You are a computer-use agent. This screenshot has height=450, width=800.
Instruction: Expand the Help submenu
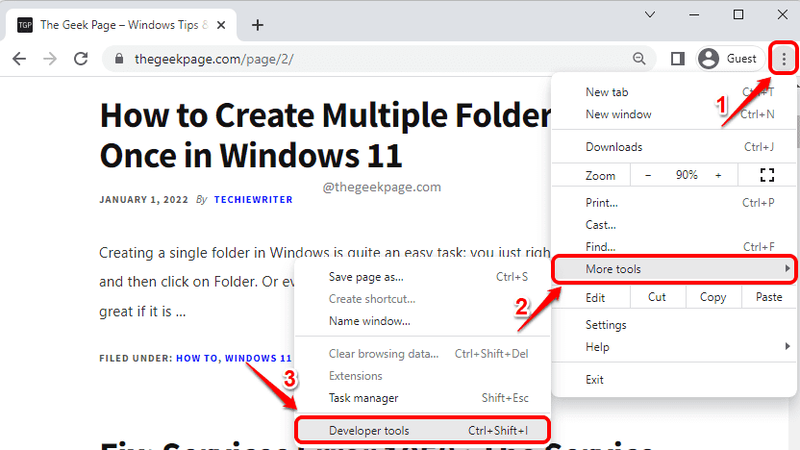673,347
